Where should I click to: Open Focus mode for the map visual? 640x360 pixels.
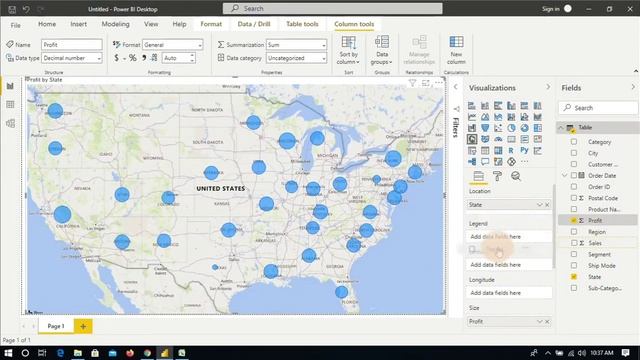tap(425, 83)
